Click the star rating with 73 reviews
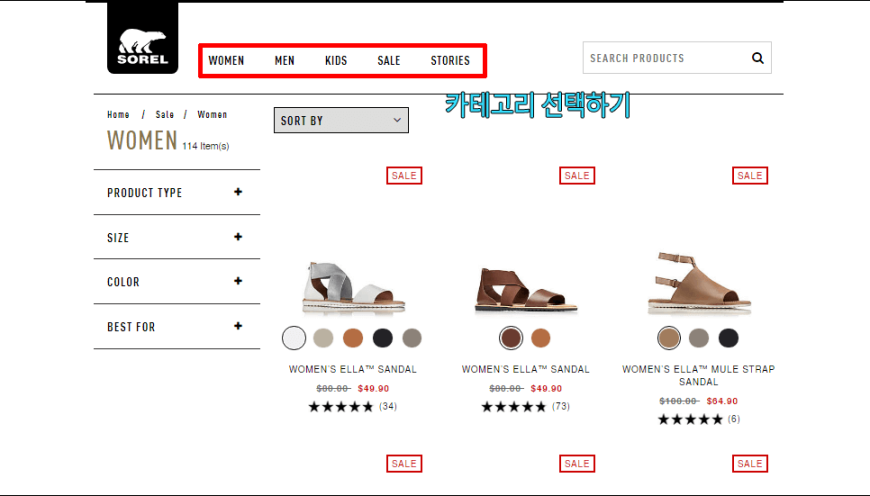The width and height of the screenshot is (870, 496). point(514,407)
